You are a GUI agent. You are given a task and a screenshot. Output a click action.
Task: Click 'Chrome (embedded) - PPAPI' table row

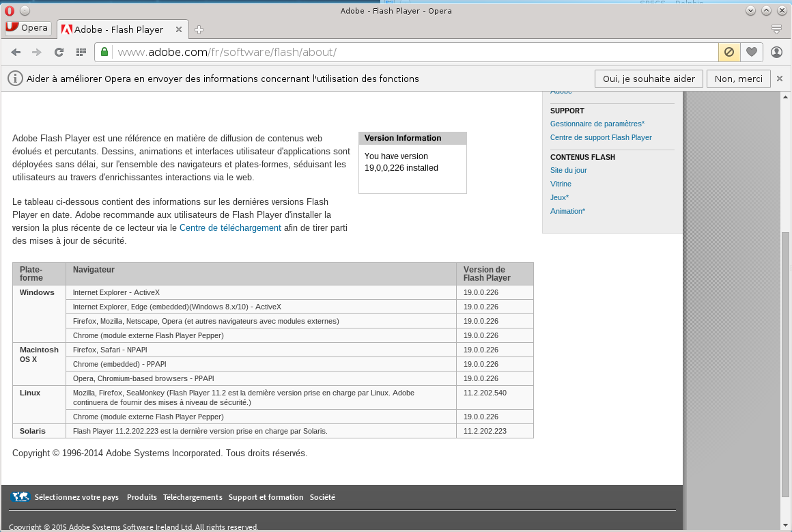click(x=261, y=364)
